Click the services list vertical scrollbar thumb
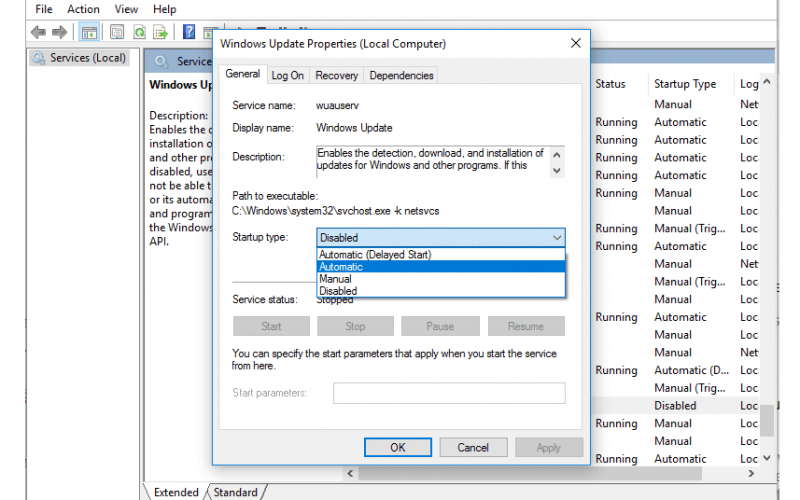Image resolution: width=800 pixels, height=500 pixels. point(766,419)
